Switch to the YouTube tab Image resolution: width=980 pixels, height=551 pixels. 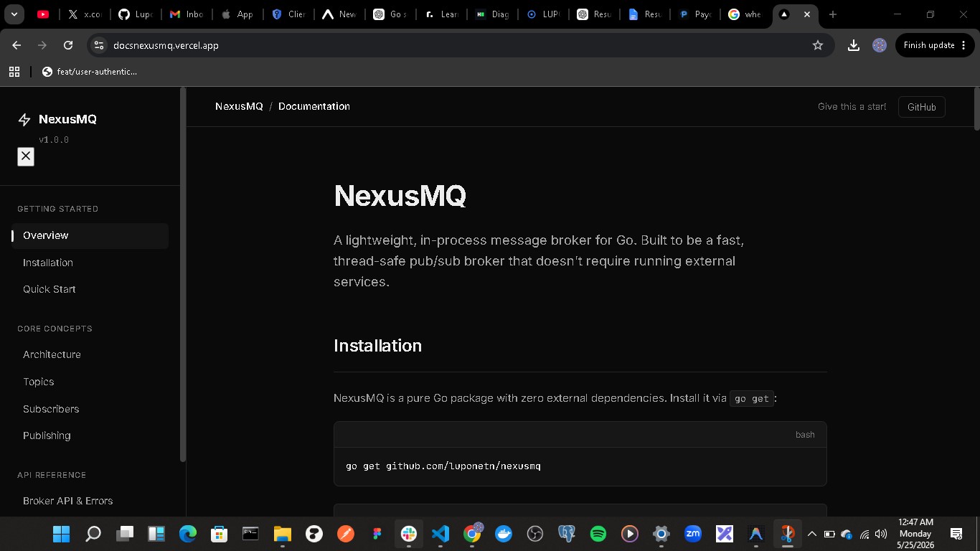[43, 14]
